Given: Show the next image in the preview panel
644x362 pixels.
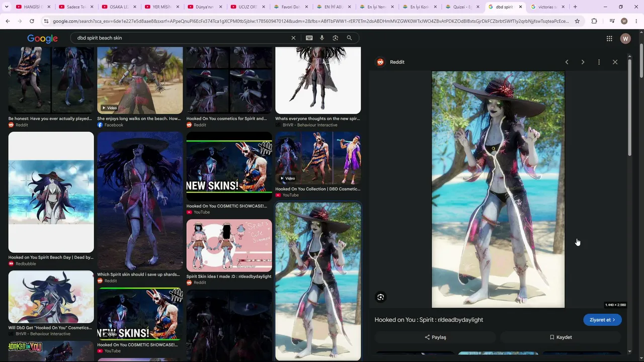Looking at the screenshot, I should pyautogui.click(x=583, y=62).
